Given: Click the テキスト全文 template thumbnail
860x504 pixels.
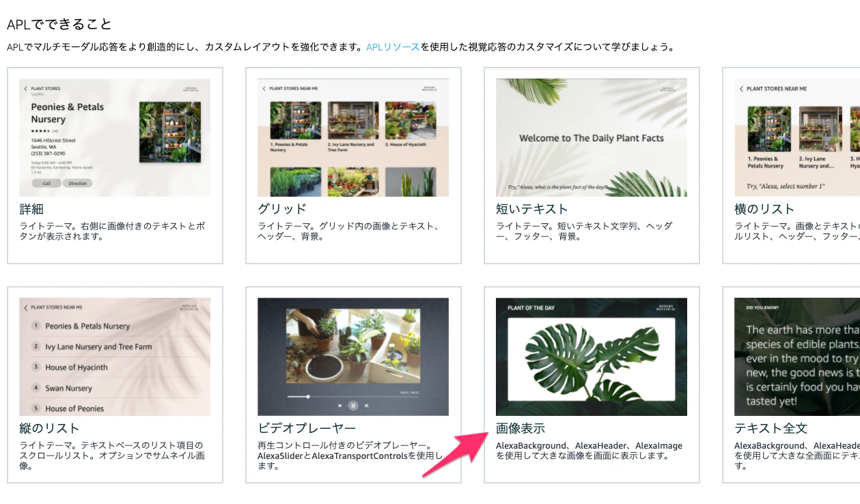Looking at the screenshot, I should pyautogui.click(x=797, y=357).
